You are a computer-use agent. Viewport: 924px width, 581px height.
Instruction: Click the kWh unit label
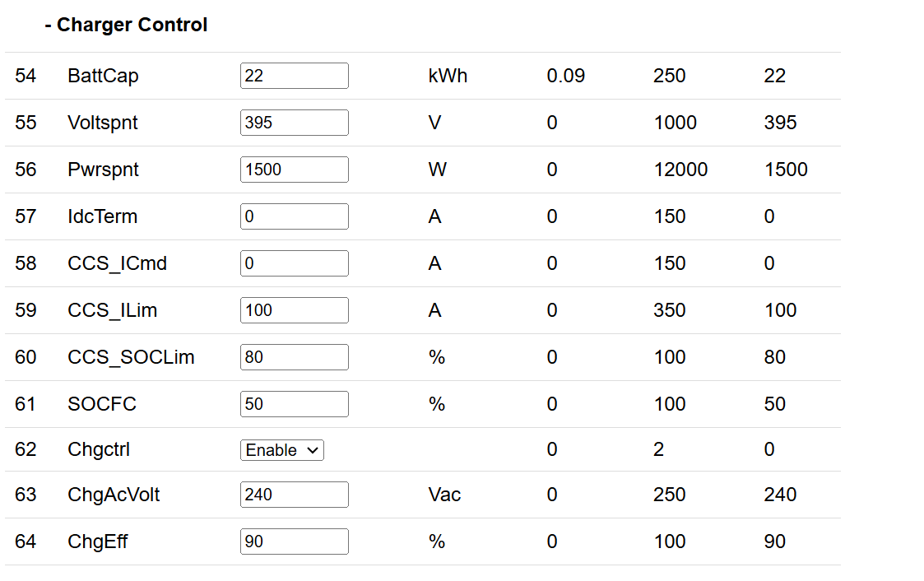pos(448,76)
